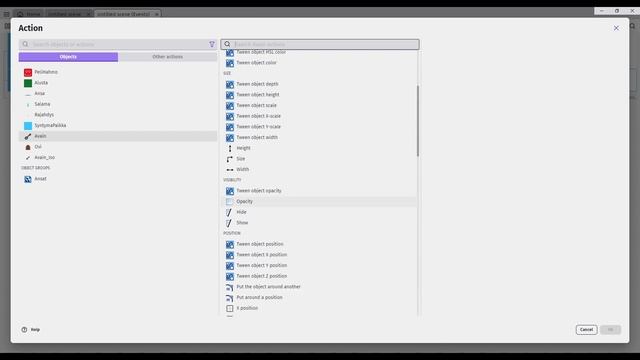Choose Tween object Y-scale action
Screen dimensions: 640x360
[x=319, y=127]
